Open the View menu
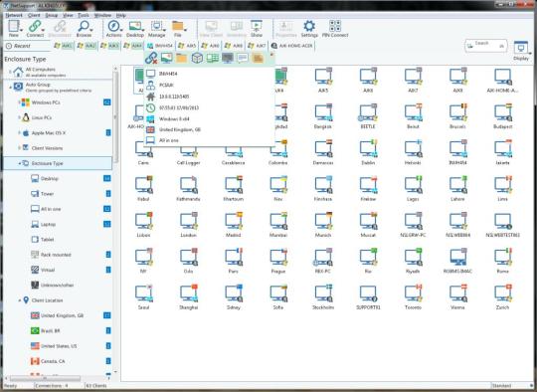This screenshot has height=392, width=537. tap(68, 15)
